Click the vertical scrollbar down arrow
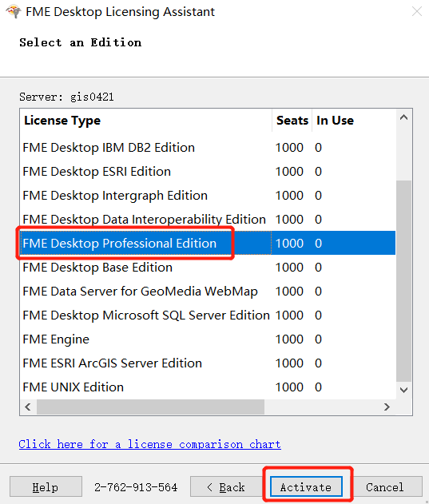 (404, 391)
